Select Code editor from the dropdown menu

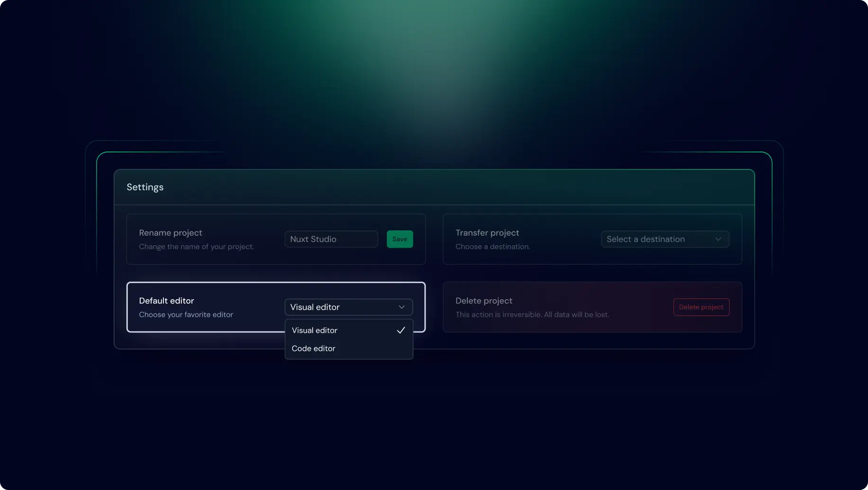(x=313, y=348)
